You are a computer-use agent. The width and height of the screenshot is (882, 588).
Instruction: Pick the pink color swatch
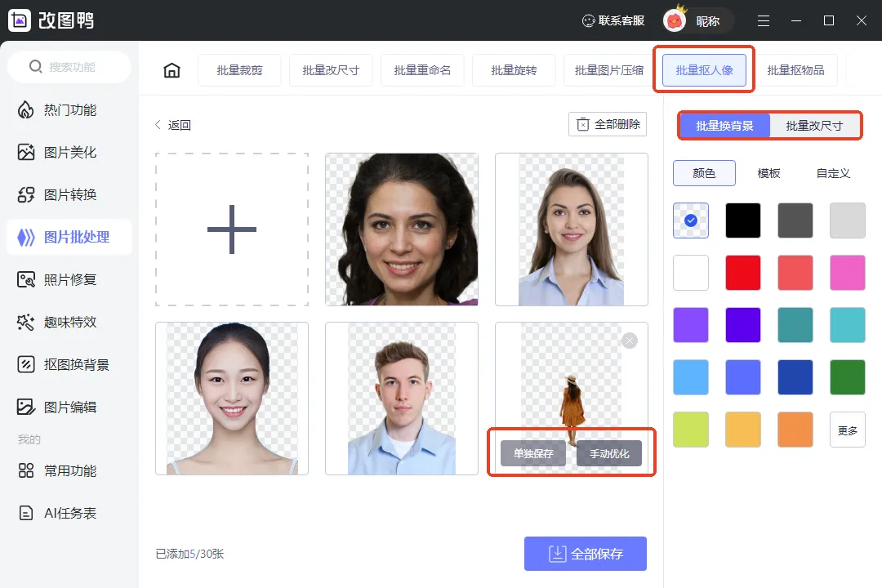point(848,273)
